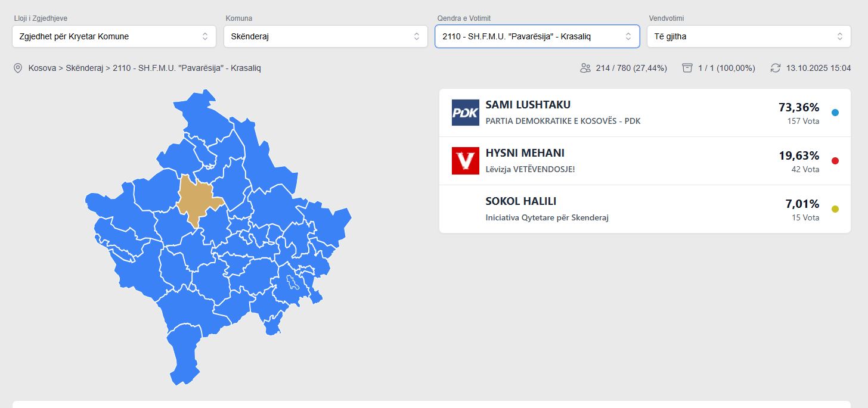Viewport: 868px width, 408px height.
Task: Open the Qendra e Votimit dropdown
Action: pos(537,36)
